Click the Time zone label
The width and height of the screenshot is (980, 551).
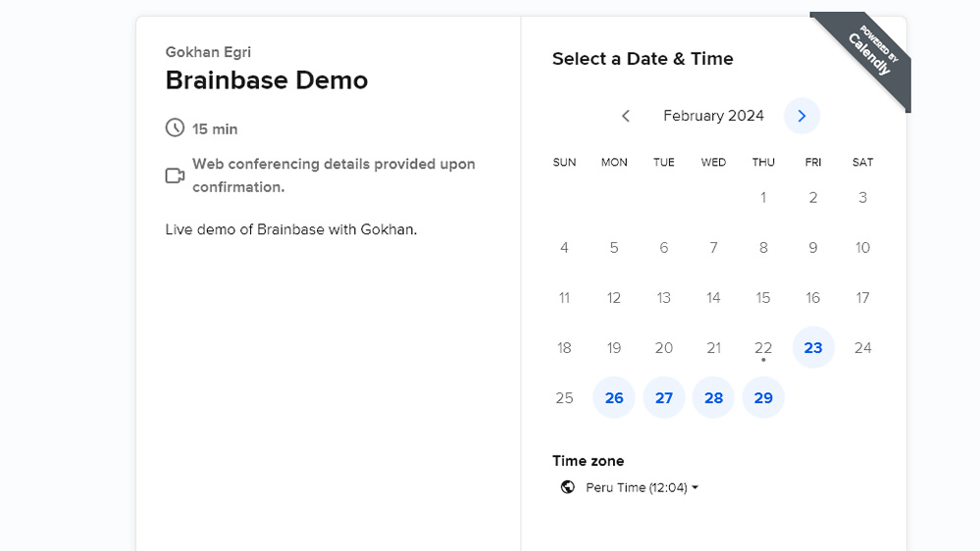point(589,461)
